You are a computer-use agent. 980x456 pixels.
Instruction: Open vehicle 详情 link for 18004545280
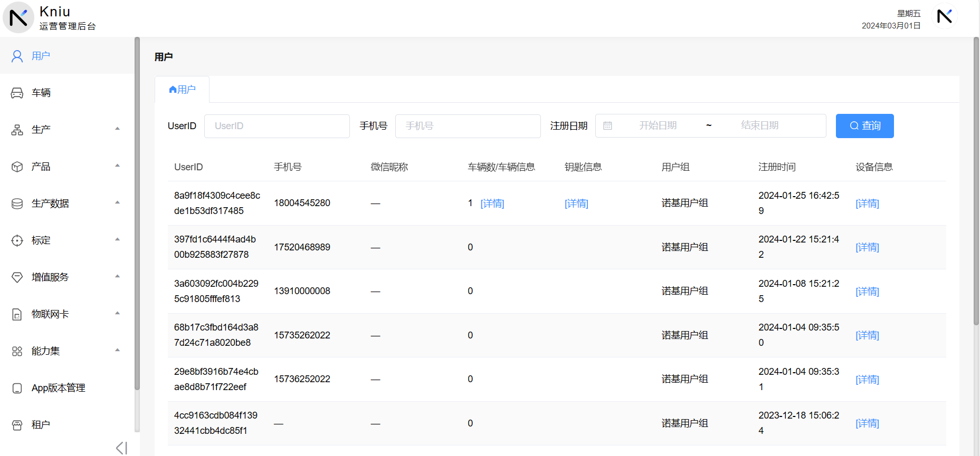(492, 203)
